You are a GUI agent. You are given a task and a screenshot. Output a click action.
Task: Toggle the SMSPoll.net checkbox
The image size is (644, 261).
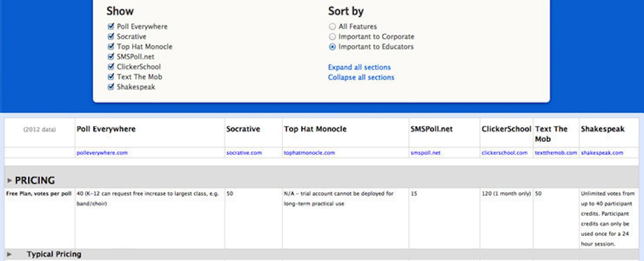(x=111, y=56)
